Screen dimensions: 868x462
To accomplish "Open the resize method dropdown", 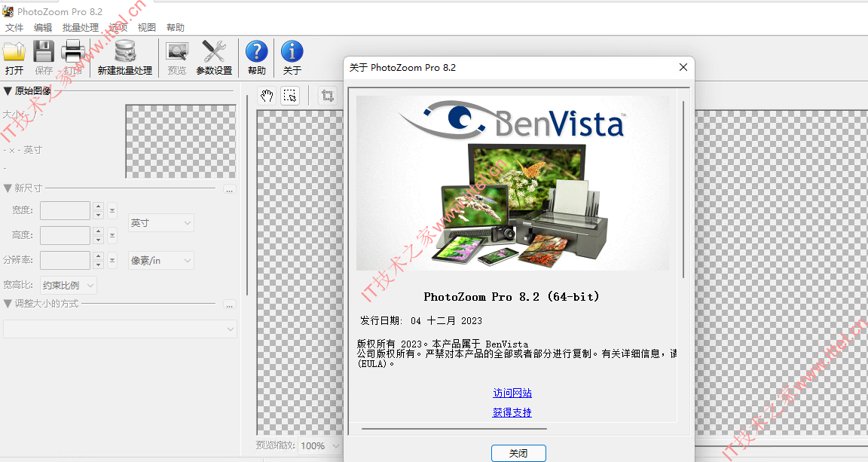I will (120, 329).
